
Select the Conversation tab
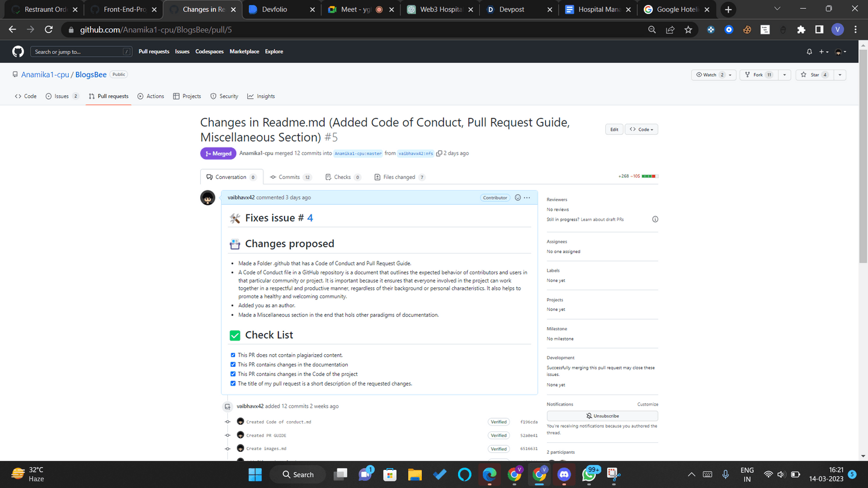[x=231, y=177]
